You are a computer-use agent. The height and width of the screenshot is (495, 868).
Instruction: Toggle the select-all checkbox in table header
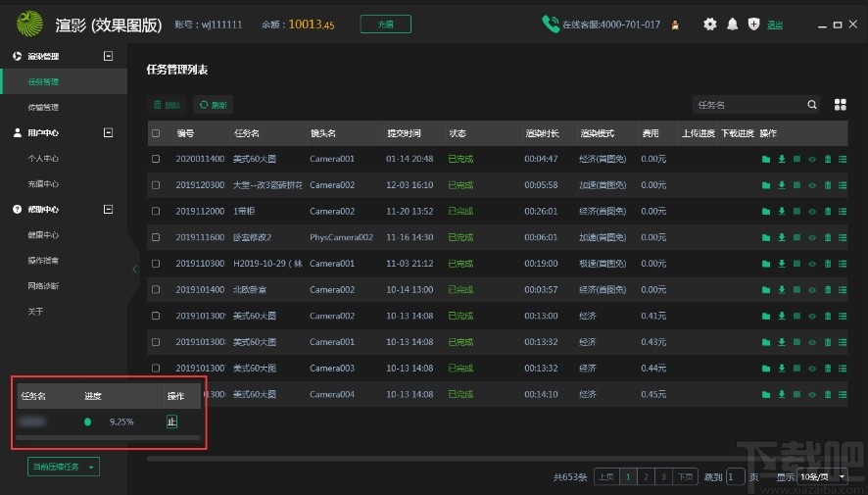coord(156,133)
